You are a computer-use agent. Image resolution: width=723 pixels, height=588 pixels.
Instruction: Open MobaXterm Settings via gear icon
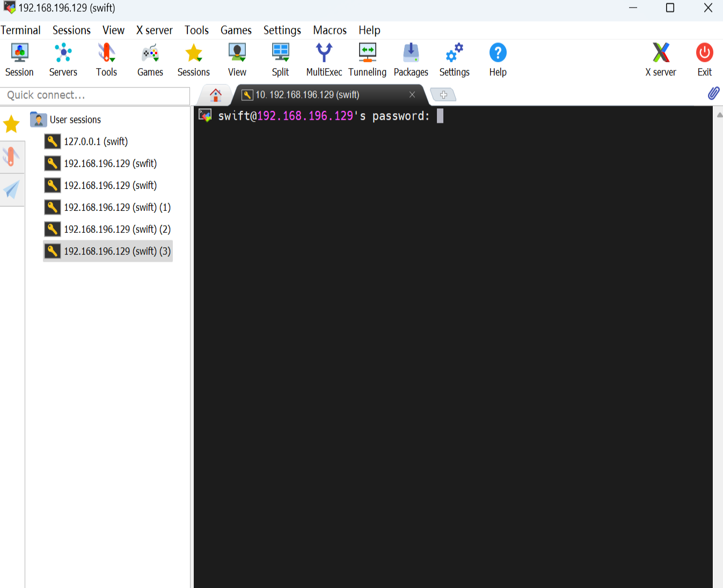click(x=454, y=59)
